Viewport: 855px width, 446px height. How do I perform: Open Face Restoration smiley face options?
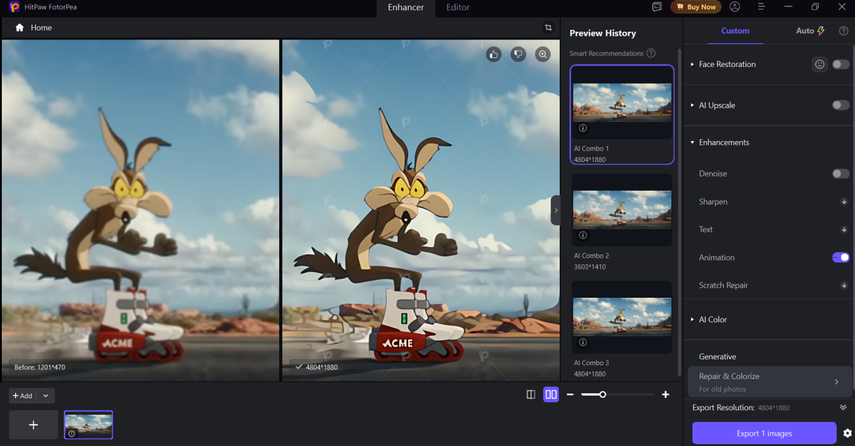820,64
